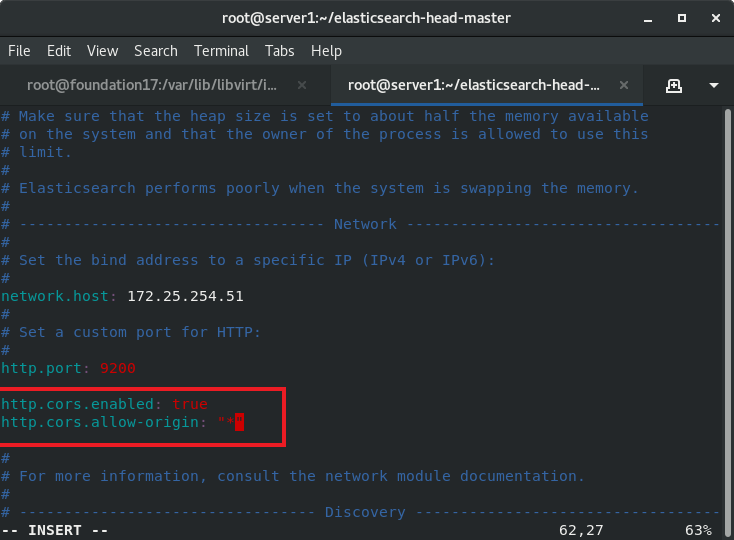Click the 'Make sure that the heap size' line
The width and height of the screenshot is (734, 540).
[x=325, y=116]
